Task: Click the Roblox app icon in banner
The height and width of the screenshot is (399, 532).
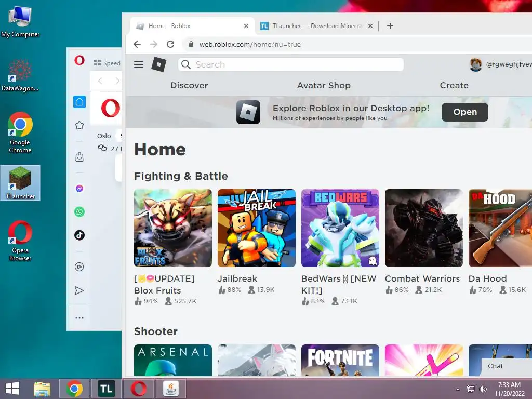Action: tap(248, 112)
